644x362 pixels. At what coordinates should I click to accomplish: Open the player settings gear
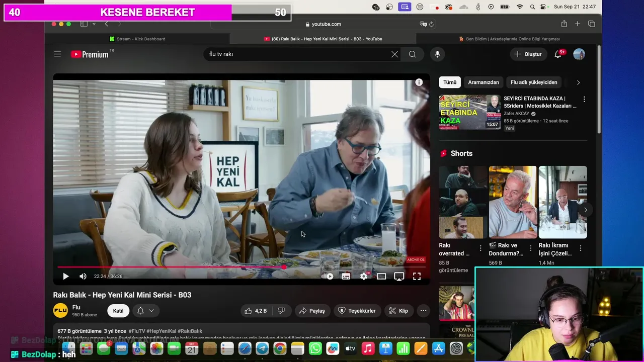pyautogui.click(x=364, y=276)
